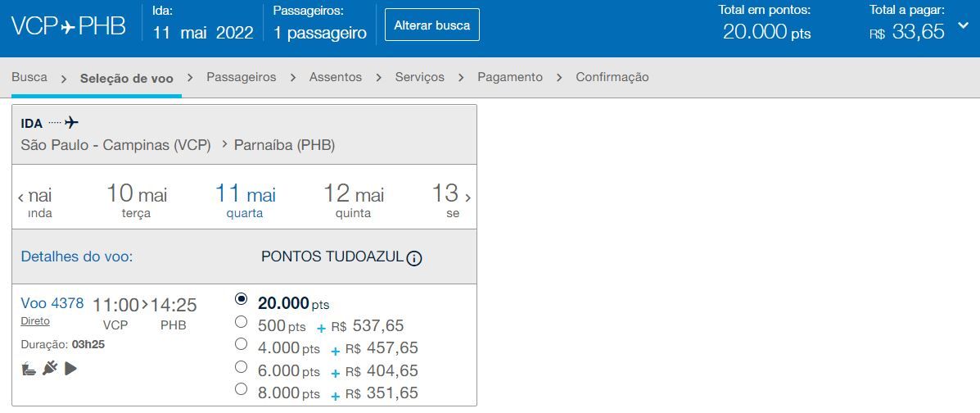
Task: Click the Alterar busca button
Action: (432, 25)
